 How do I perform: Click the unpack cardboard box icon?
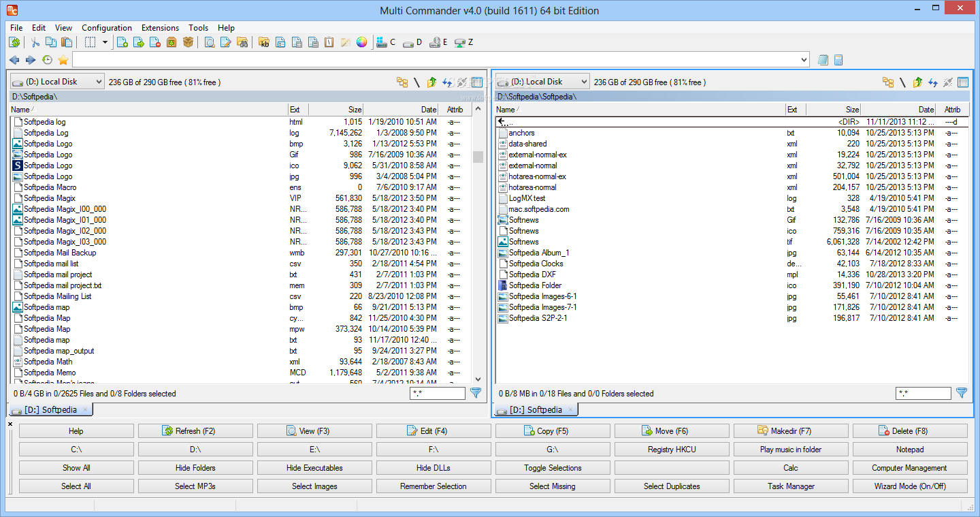click(188, 42)
